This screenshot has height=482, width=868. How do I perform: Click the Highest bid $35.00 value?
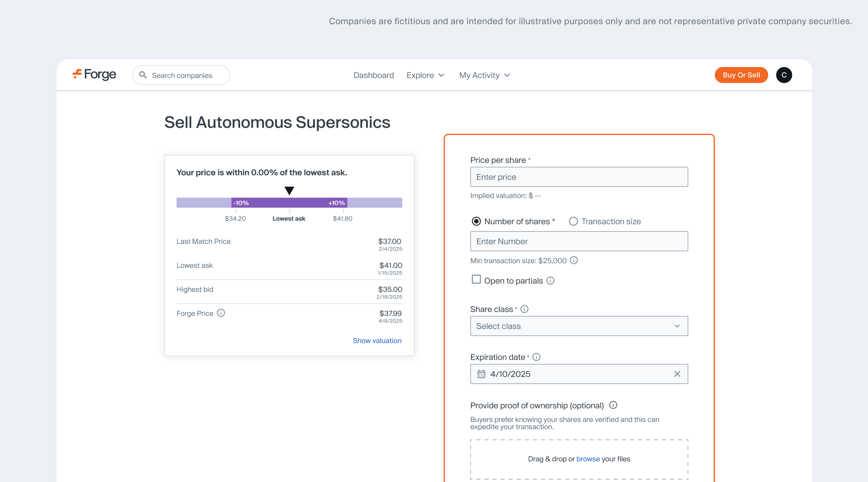point(390,290)
